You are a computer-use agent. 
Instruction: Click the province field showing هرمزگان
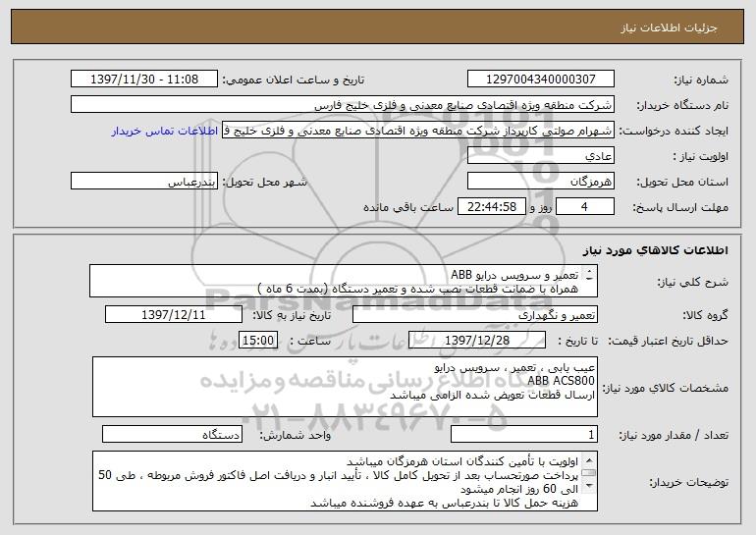(540, 182)
